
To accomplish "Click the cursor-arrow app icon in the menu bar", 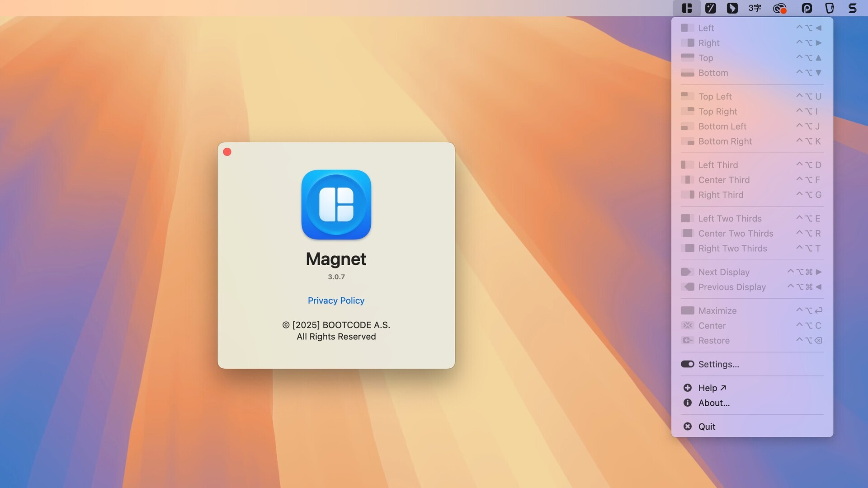I will (x=732, y=8).
